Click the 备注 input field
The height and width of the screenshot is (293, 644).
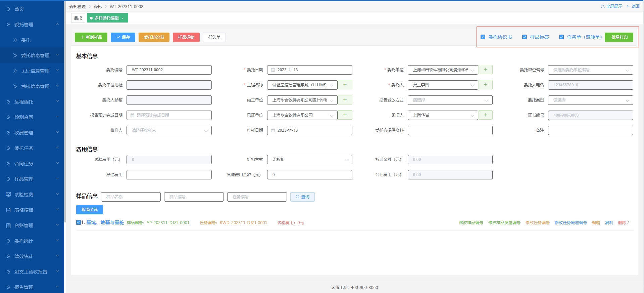click(x=591, y=130)
